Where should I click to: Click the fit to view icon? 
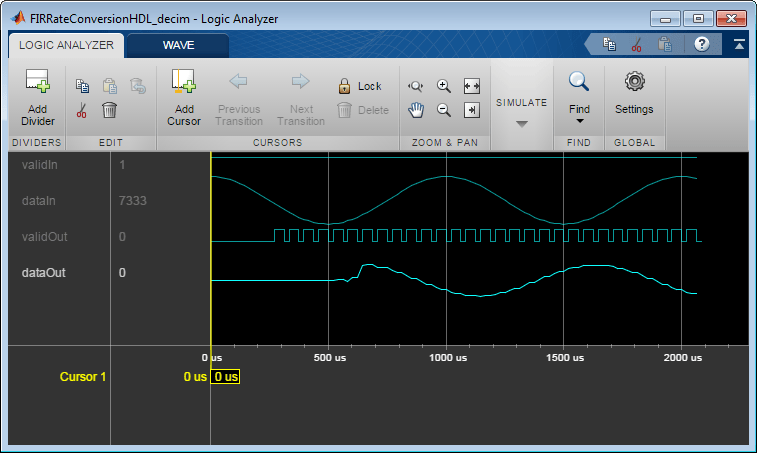(x=472, y=86)
